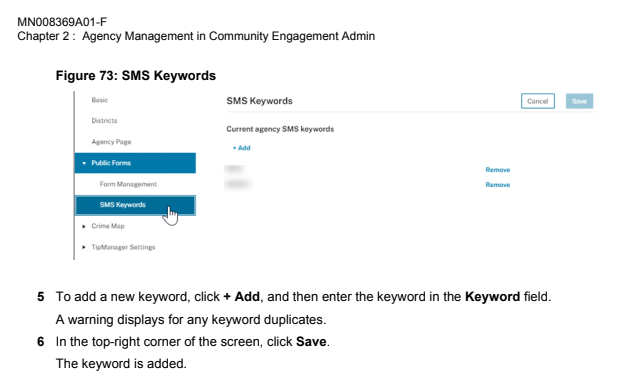Remove the first SMS keyword
Image resolution: width=630 pixels, height=392 pixels.
(497, 170)
